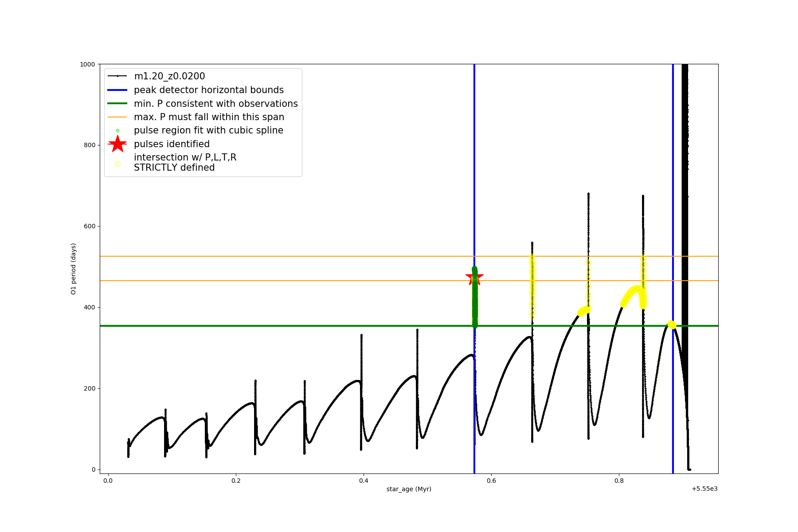Click the 1000 tick label on the y-axis

(87, 64)
